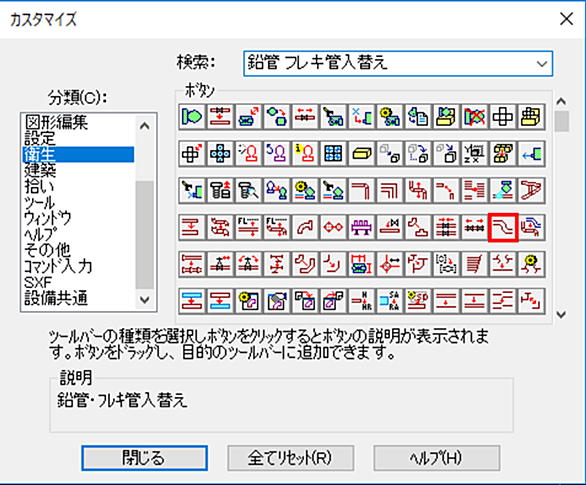Click the red stamp with yellow info badge icon

coord(305,154)
